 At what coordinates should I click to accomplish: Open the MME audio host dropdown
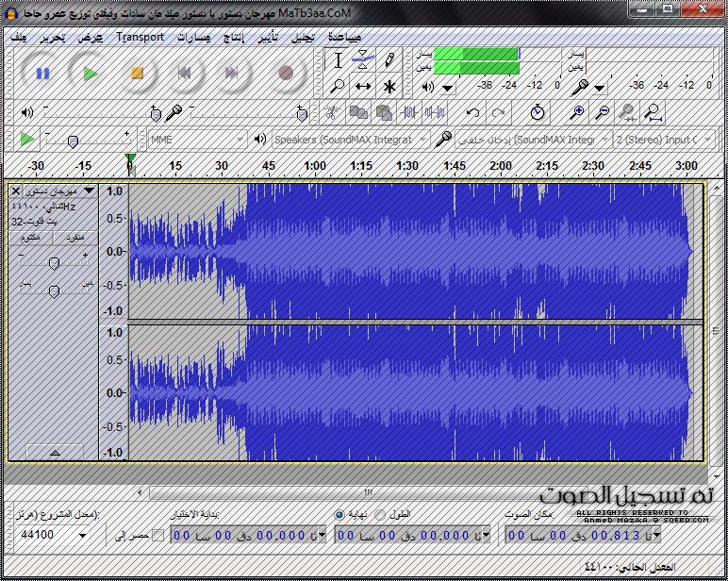tap(196, 140)
